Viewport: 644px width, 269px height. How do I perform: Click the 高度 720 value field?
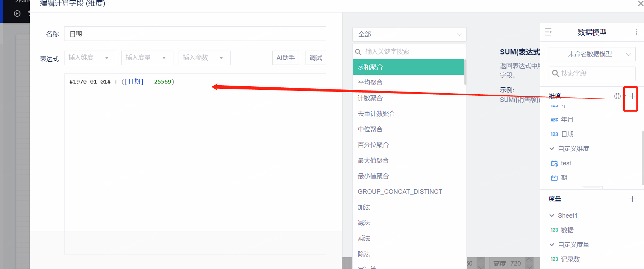coord(515,263)
